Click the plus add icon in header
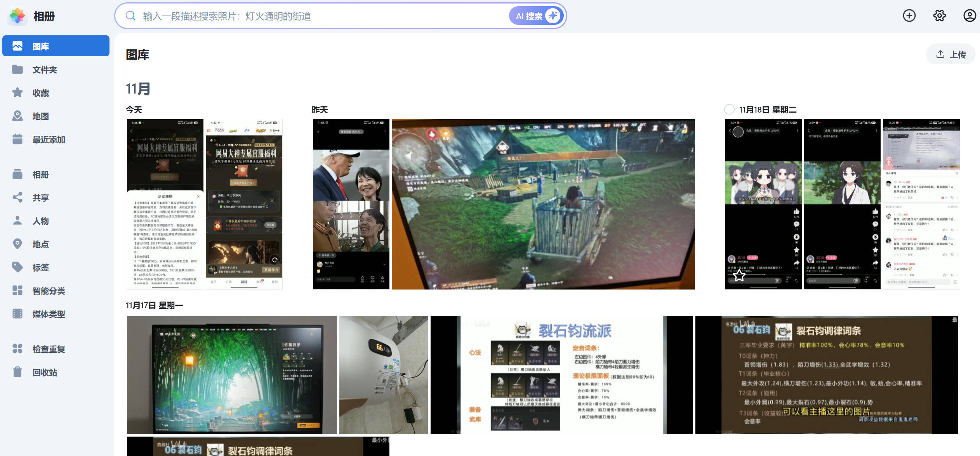The height and width of the screenshot is (456, 980). coord(909,16)
